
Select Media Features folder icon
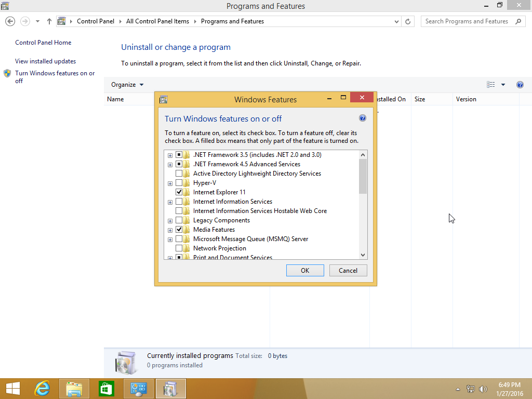point(187,230)
